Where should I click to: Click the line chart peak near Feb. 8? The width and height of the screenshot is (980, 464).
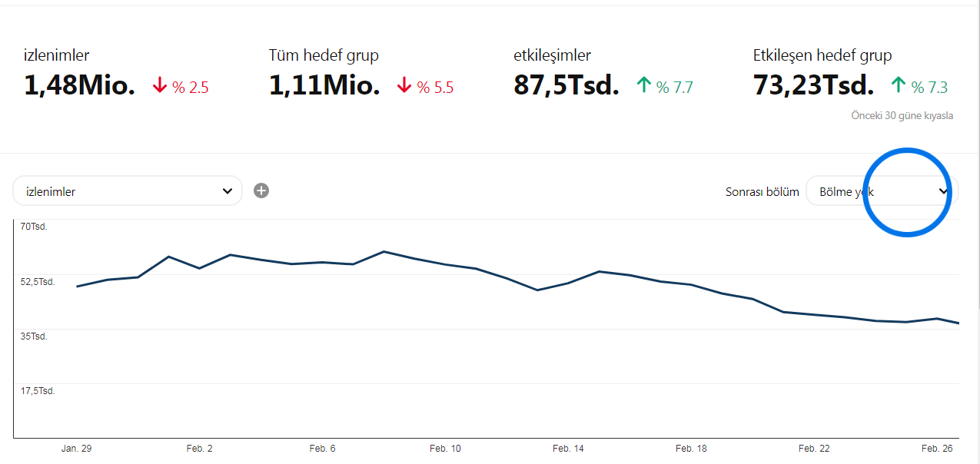[384, 251]
